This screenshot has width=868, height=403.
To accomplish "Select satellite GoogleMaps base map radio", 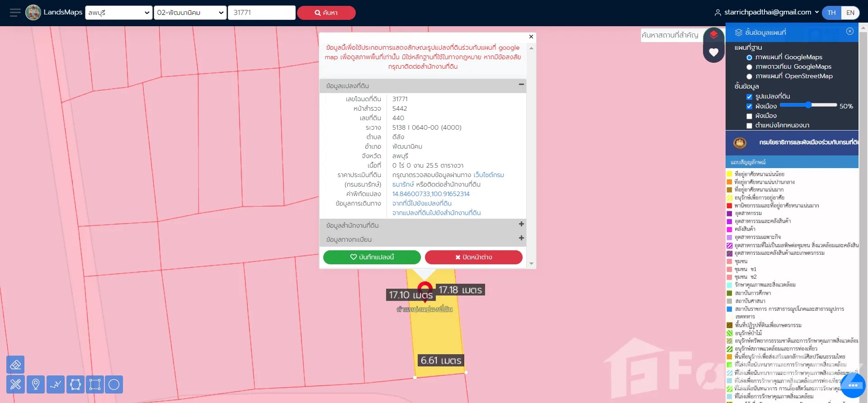I will 749,67.
